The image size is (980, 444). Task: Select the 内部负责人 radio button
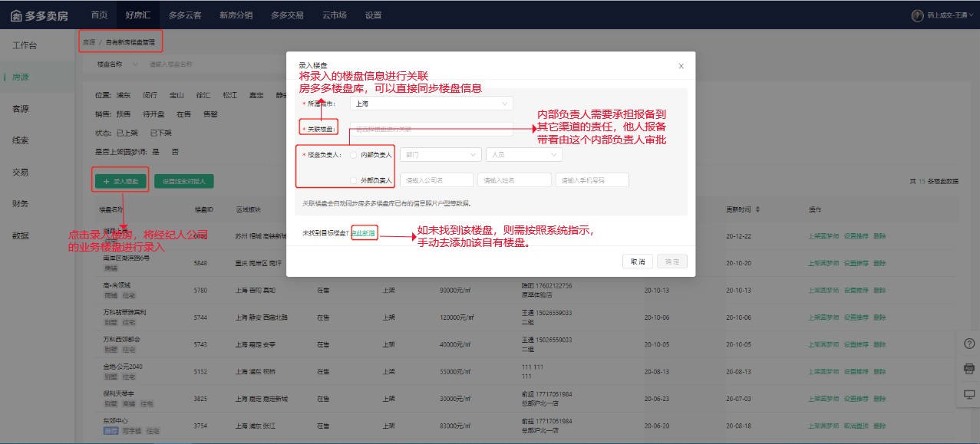[353, 154]
